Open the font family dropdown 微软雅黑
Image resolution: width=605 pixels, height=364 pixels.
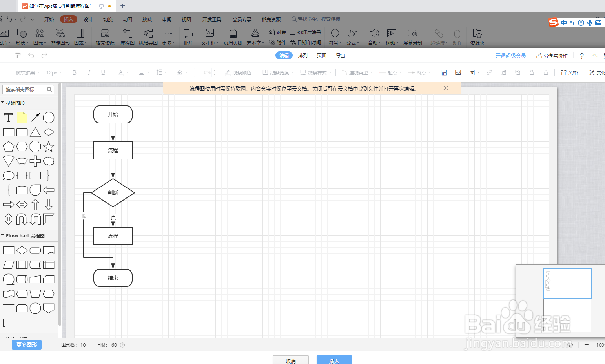pyautogui.click(x=28, y=72)
